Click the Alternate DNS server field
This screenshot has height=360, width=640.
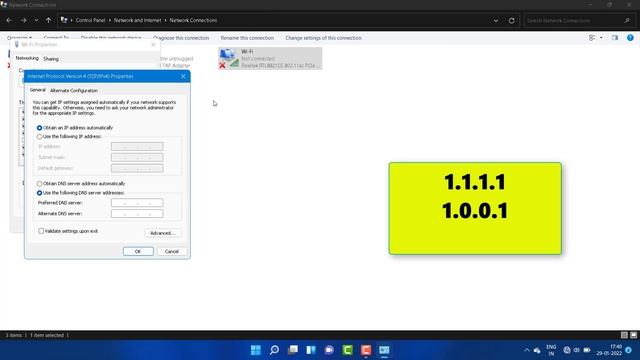[137, 213]
